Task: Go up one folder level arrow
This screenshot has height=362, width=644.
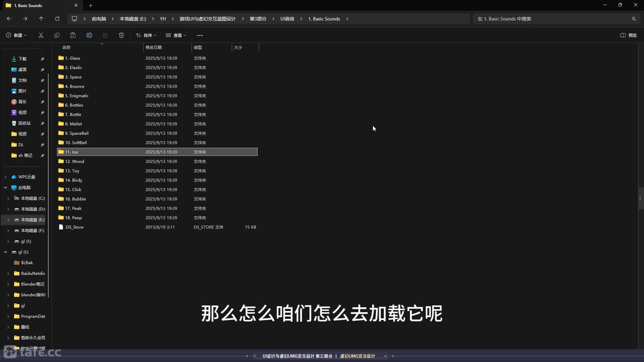Action: click(x=41, y=19)
